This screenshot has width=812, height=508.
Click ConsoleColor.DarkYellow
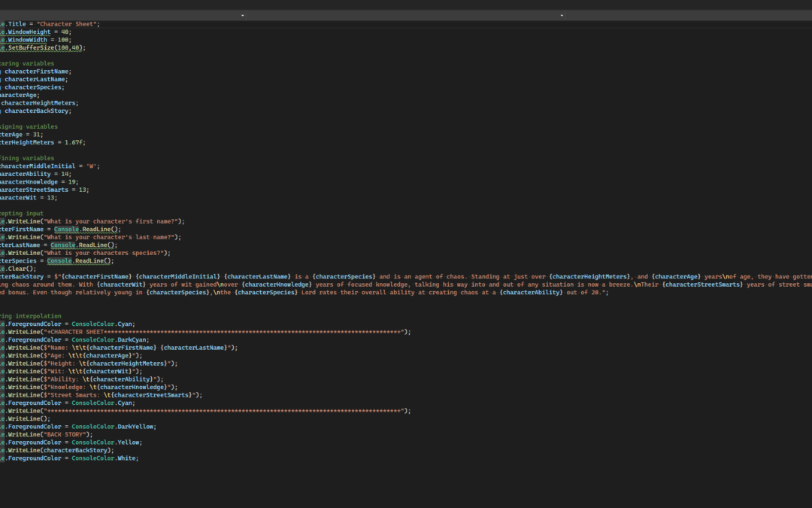pyautogui.click(x=112, y=427)
